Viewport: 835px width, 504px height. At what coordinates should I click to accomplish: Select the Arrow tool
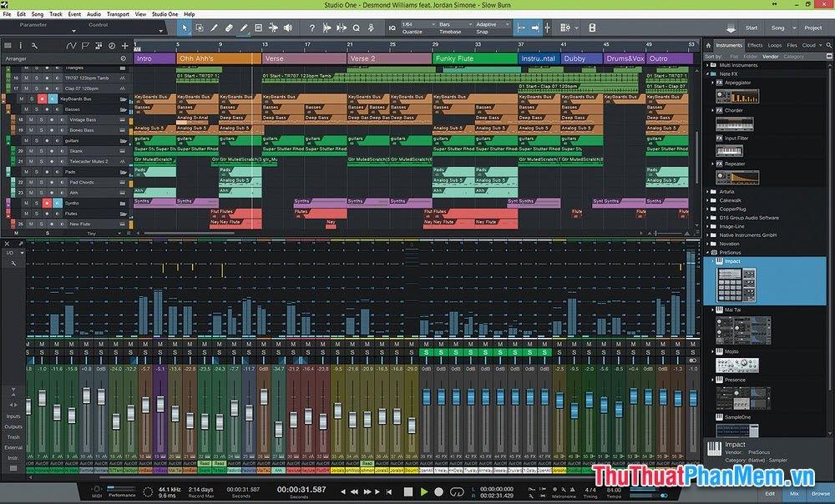click(x=185, y=28)
